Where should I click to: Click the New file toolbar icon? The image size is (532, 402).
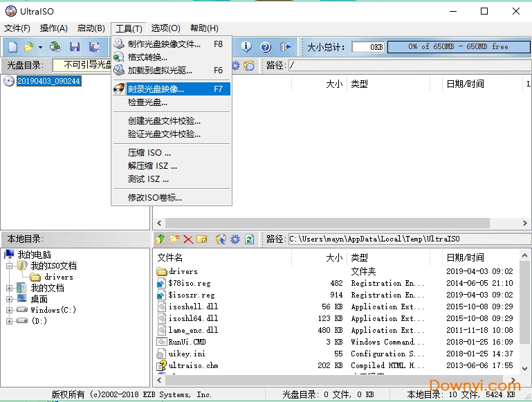(12, 47)
